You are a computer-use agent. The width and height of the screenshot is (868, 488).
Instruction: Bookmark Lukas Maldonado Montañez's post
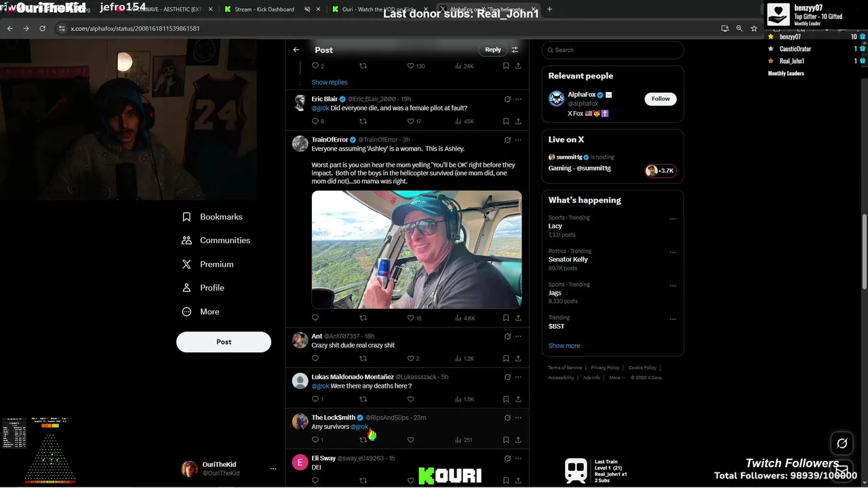point(506,399)
